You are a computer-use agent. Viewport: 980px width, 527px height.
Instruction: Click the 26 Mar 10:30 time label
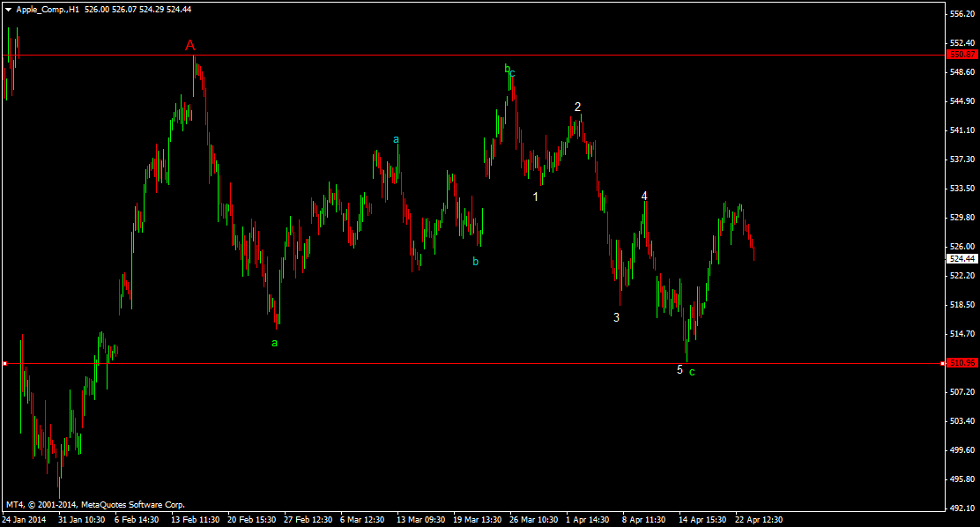[x=534, y=519]
